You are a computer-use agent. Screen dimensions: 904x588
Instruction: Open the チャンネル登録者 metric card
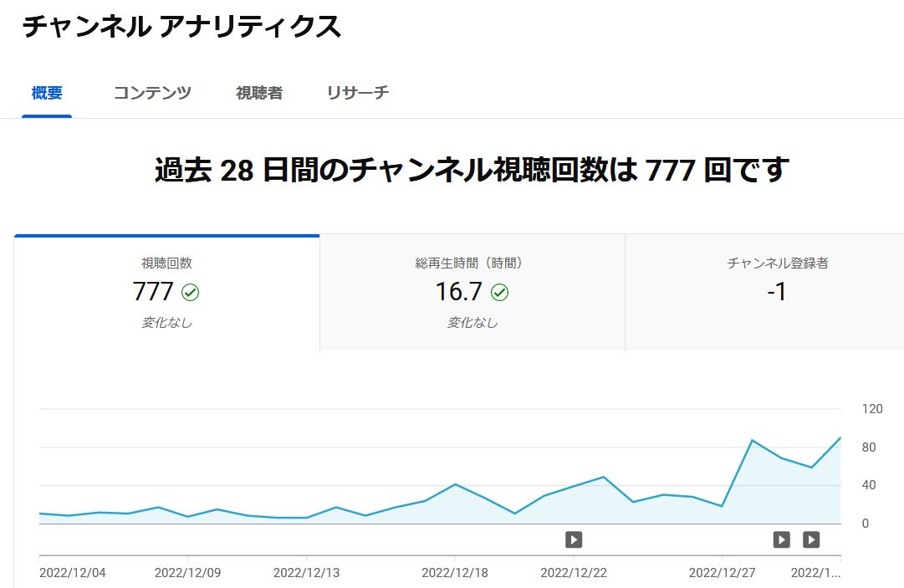[777, 292]
